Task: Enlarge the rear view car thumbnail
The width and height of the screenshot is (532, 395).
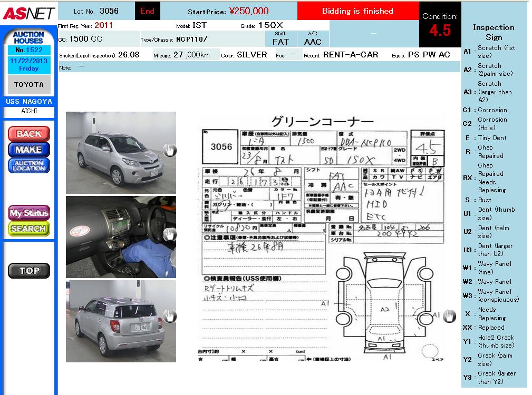Action: point(120,321)
